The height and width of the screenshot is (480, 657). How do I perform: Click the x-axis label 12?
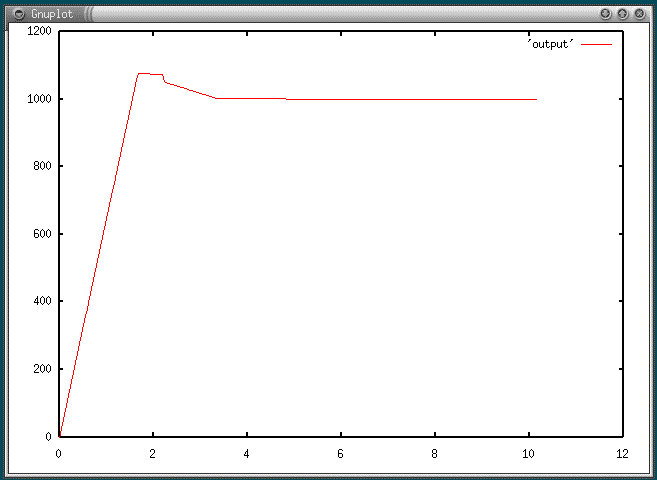click(x=622, y=454)
